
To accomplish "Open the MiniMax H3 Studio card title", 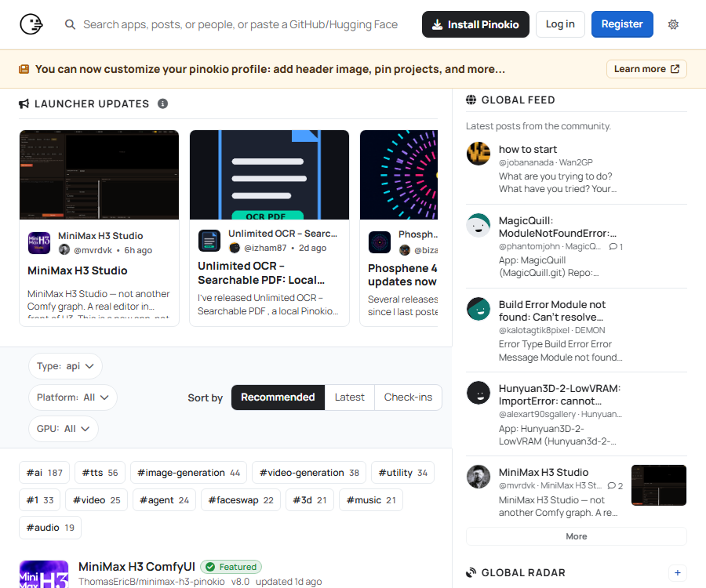I will pos(78,270).
